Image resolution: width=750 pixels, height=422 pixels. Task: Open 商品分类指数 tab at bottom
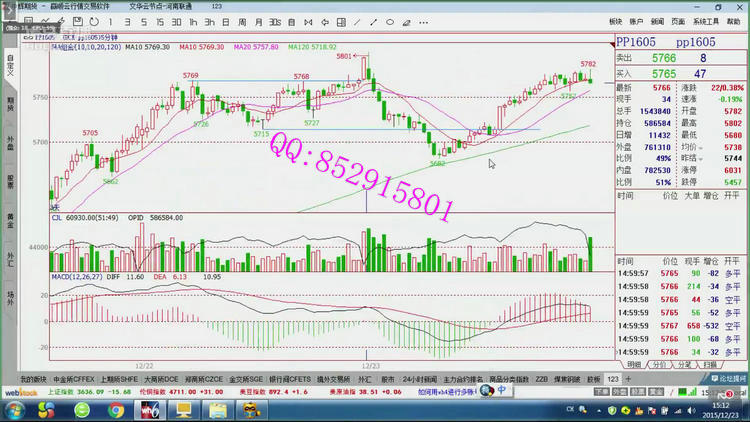pyautogui.click(x=509, y=380)
